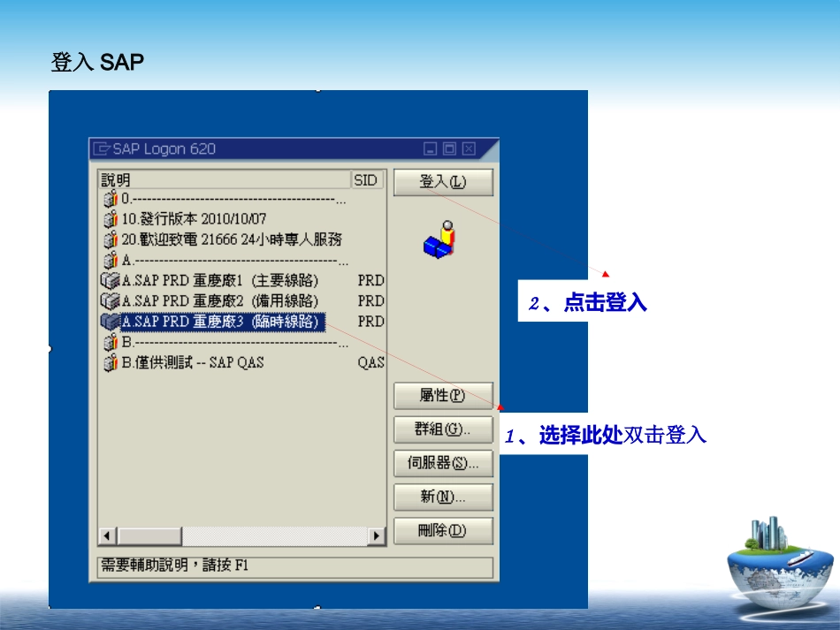Viewport: 840px width, 630px height.
Task: Click the 刪除(D) delete button
Action: (x=443, y=530)
